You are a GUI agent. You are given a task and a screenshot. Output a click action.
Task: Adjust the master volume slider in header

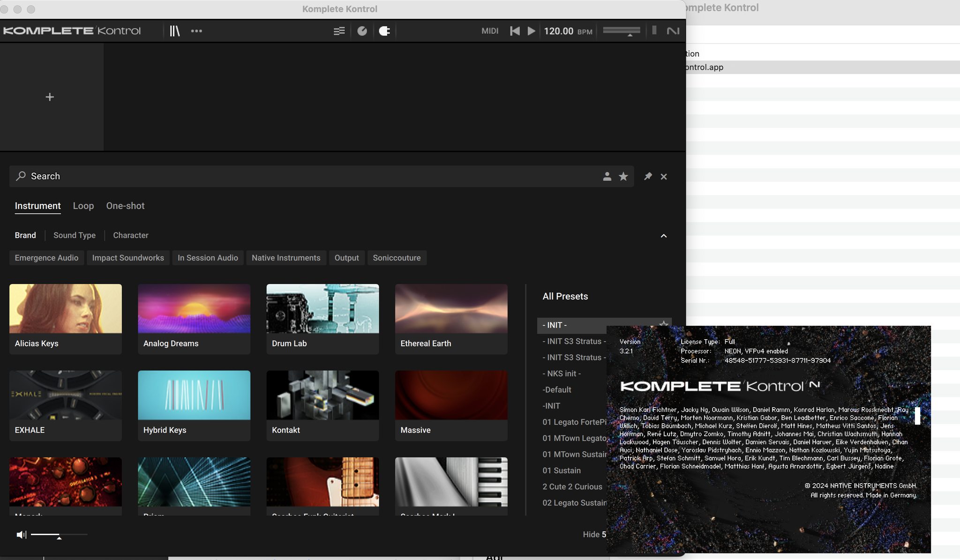(x=622, y=31)
